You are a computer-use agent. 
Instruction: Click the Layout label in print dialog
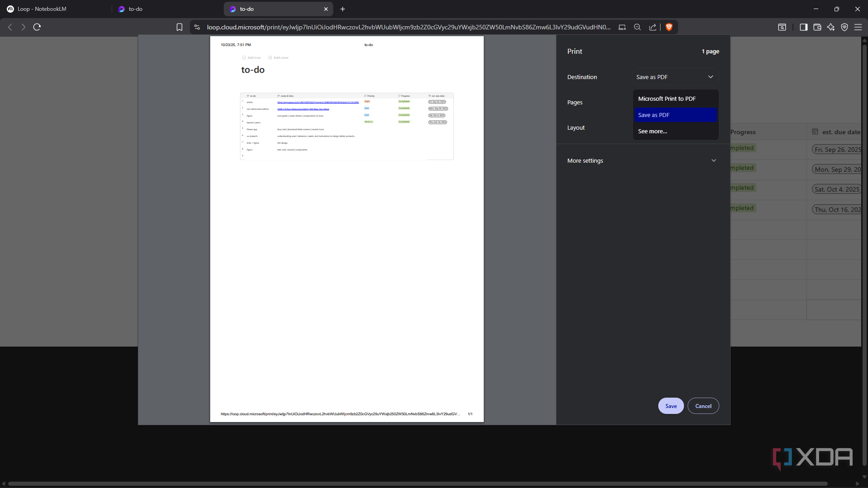pos(576,127)
